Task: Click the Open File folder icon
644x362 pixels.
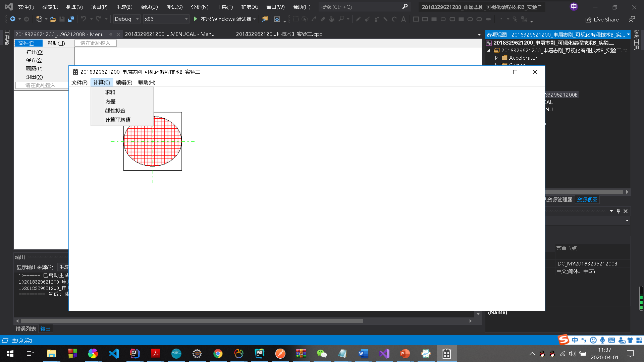Action: click(53, 19)
